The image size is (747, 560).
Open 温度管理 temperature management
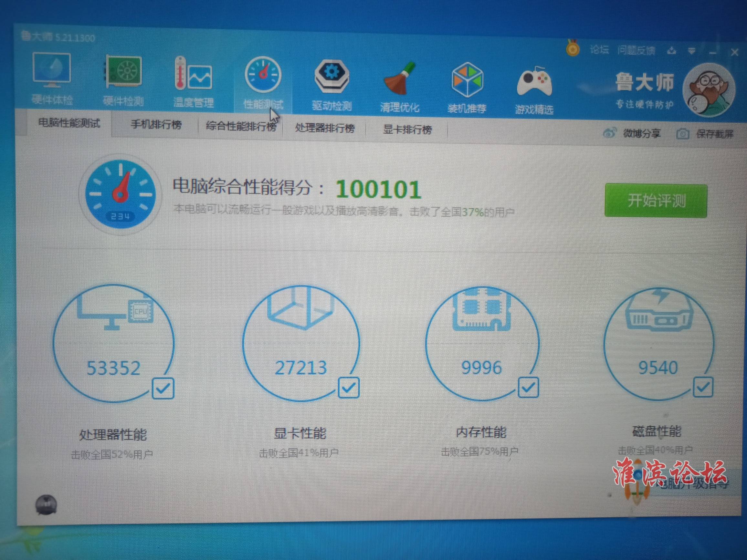pyautogui.click(x=194, y=82)
